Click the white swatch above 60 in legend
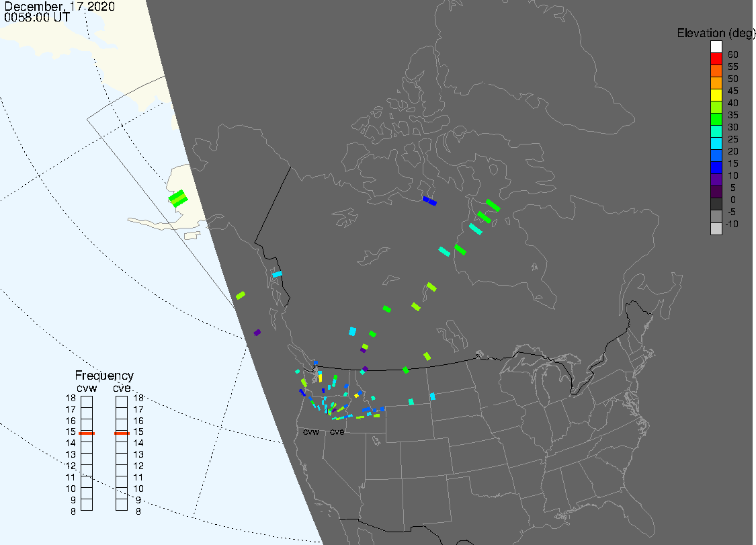The image size is (756, 545). pyautogui.click(x=716, y=47)
